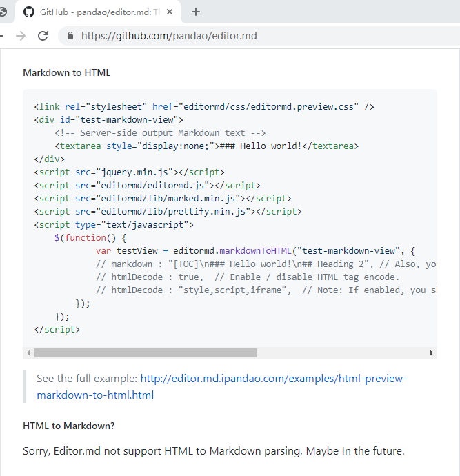Click the closing </script> tag line

point(57,329)
